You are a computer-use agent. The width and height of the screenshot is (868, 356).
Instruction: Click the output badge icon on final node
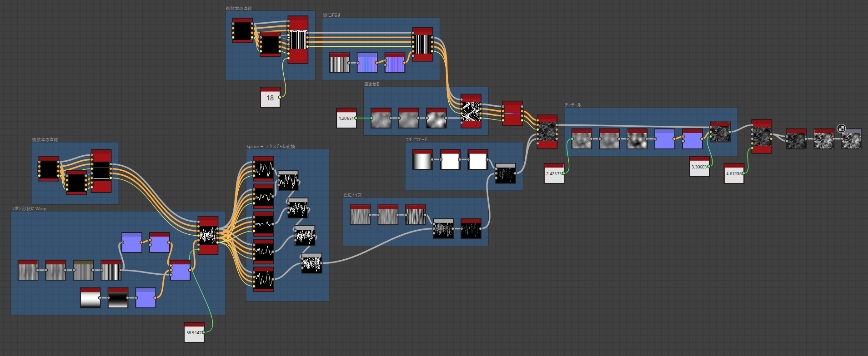point(841,129)
